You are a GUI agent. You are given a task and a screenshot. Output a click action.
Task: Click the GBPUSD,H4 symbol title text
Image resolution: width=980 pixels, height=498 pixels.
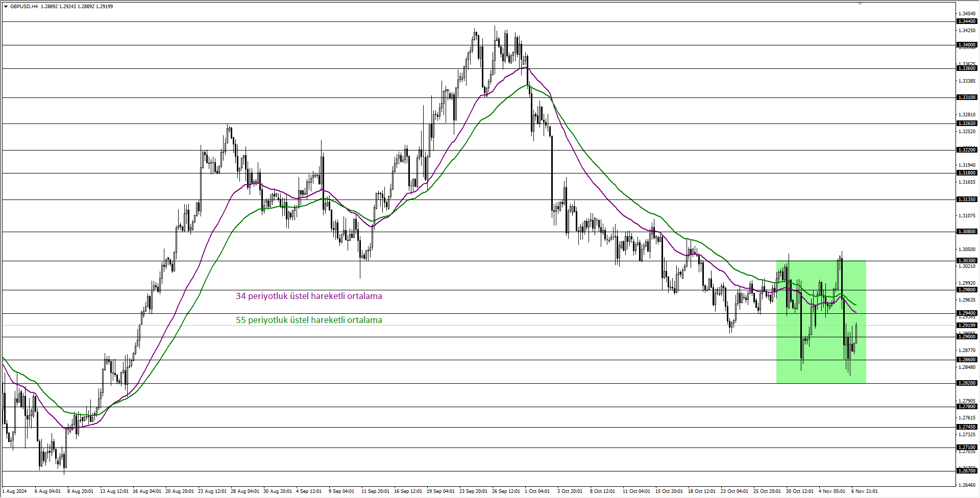(24, 7)
